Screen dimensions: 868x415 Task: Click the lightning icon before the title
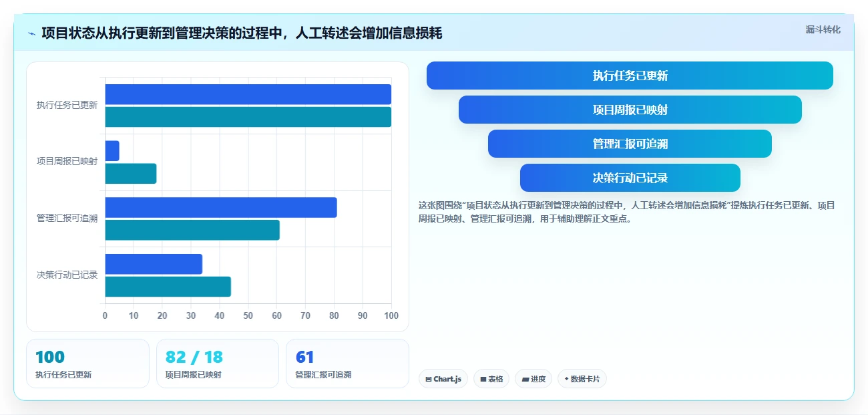point(31,33)
